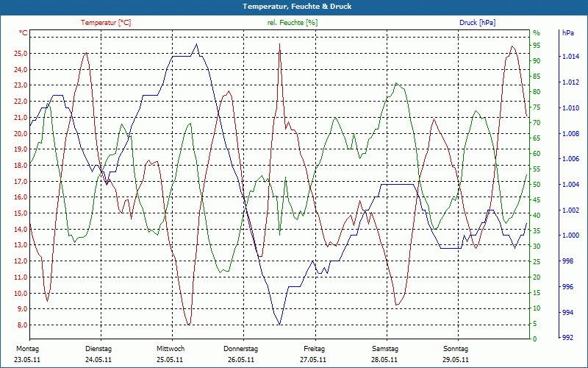588x368 pixels.
Task: Click the '50' humidity axis value
Action: (x=537, y=185)
